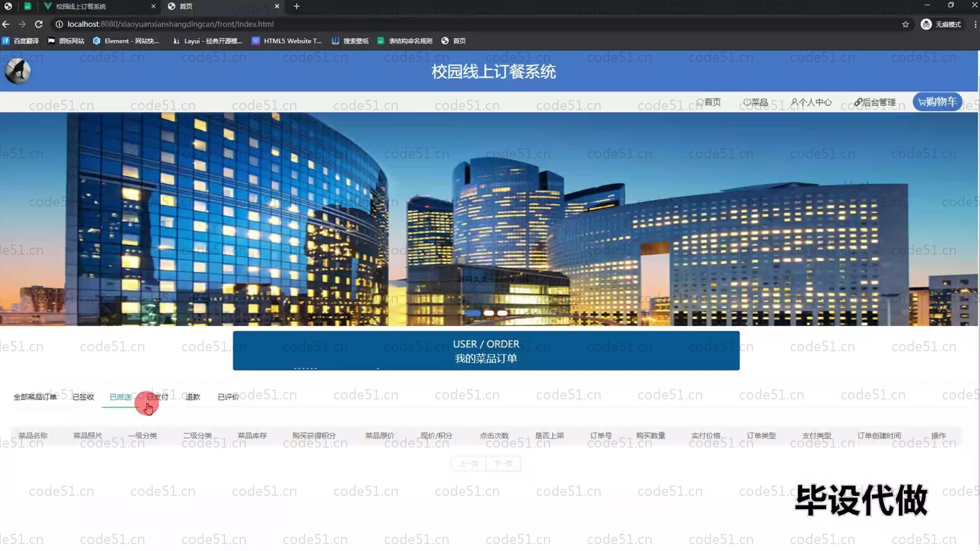Open 后台管理 in site navigation
The image size is (980, 551).
[x=875, y=102]
